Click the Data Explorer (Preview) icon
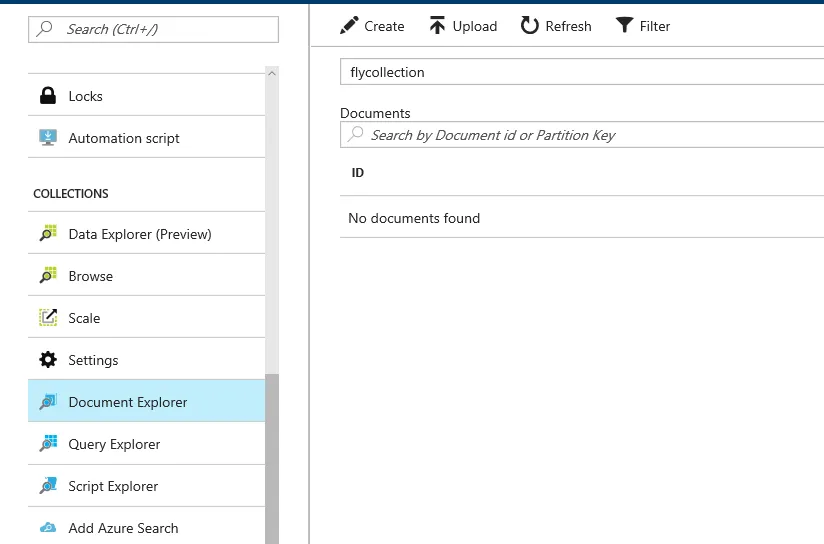Viewport: 824px width, 544px height. tap(47, 234)
